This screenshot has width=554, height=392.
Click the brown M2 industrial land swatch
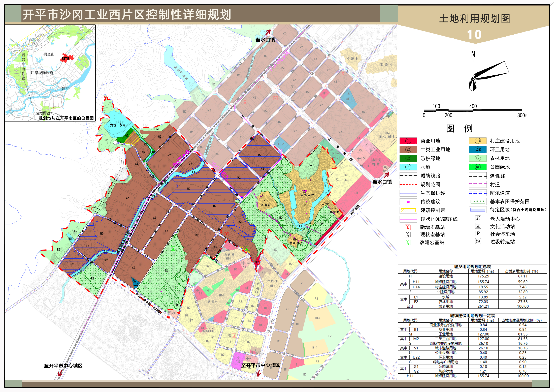point(408,149)
